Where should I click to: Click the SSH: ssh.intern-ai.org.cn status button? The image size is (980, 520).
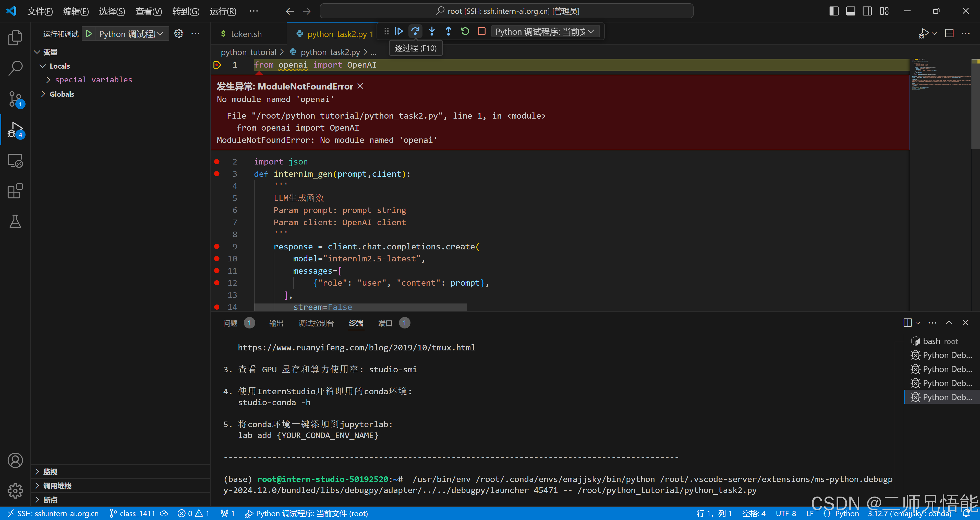tap(53, 514)
